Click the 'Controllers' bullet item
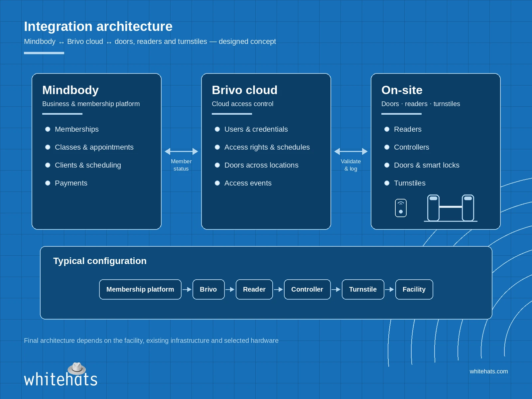Viewport: 532px width, 399px height. coord(407,147)
